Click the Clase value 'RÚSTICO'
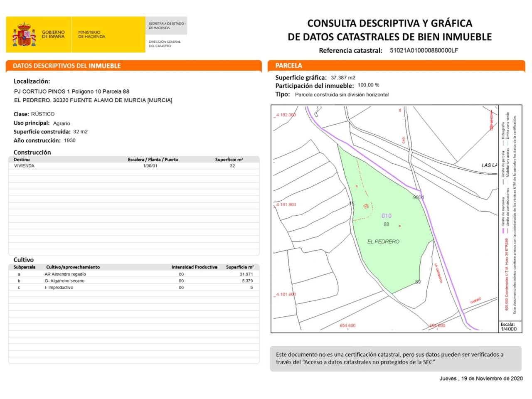The width and height of the screenshot is (532, 399). click(43, 114)
